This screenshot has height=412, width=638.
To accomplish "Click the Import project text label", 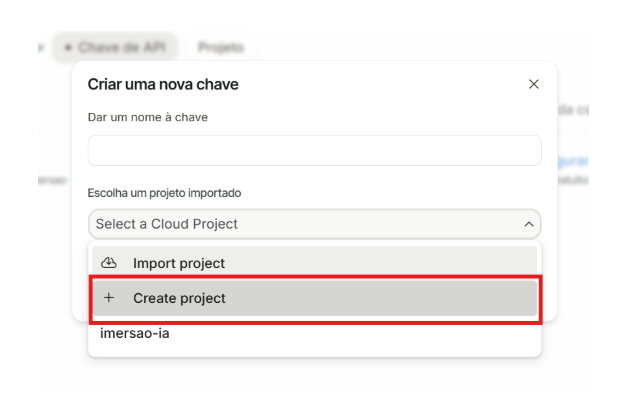I will [x=179, y=263].
